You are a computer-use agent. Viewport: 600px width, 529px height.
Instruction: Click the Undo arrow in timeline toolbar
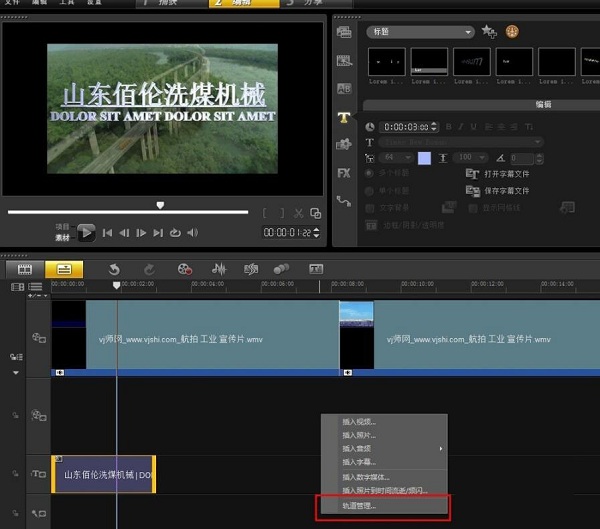pos(114,269)
